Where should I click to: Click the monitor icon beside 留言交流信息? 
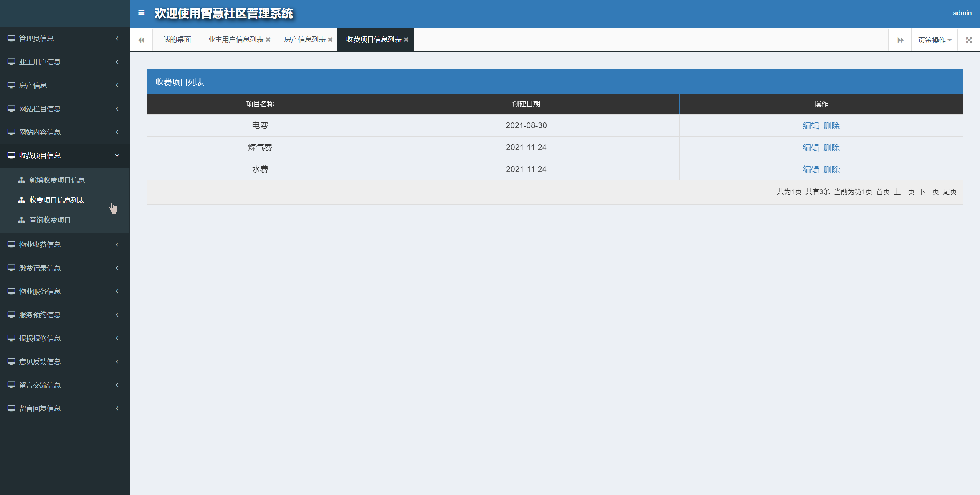(x=12, y=385)
